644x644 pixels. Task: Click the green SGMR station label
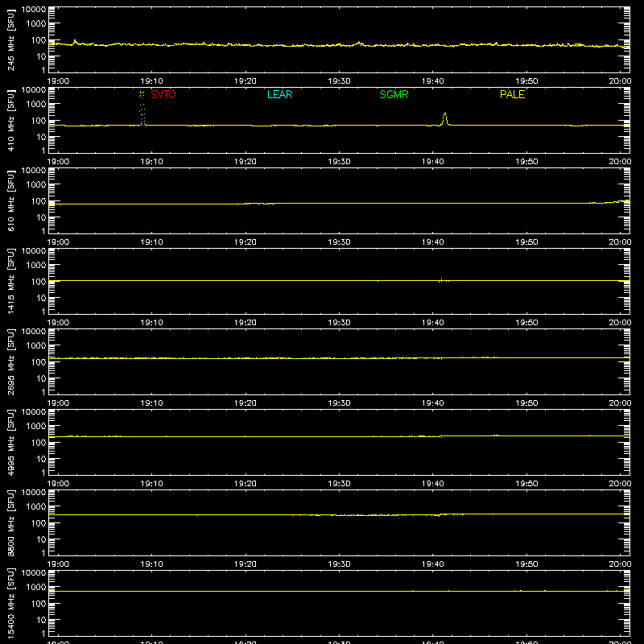coord(394,94)
